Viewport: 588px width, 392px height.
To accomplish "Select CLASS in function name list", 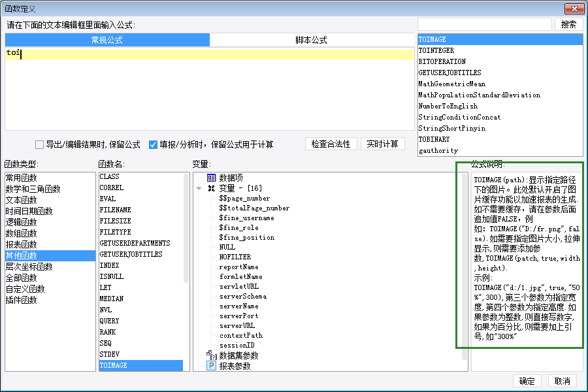I will click(x=141, y=176).
